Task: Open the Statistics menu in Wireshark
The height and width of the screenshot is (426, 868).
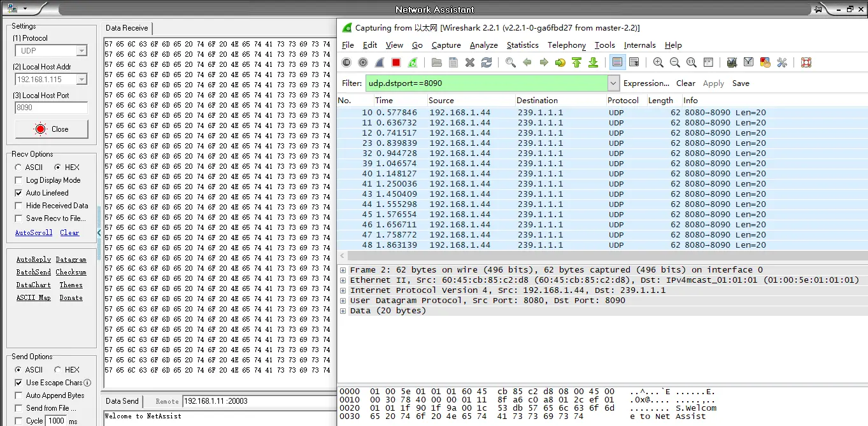Action: (522, 45)
